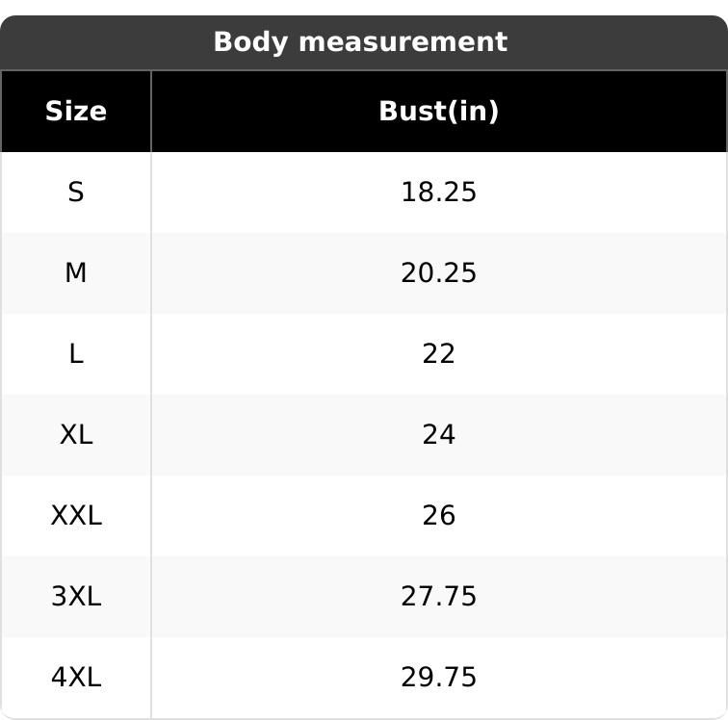Click the S size cell

(76, 193)
